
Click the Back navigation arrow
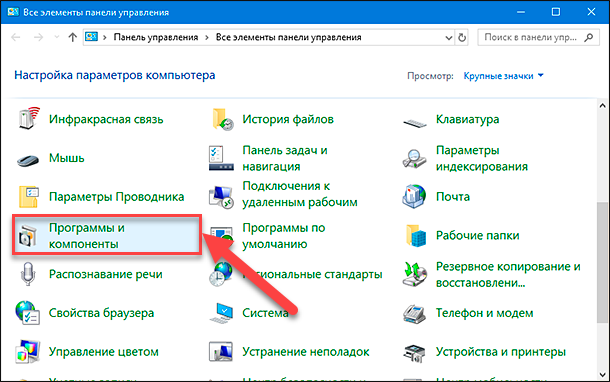point(16,37)
